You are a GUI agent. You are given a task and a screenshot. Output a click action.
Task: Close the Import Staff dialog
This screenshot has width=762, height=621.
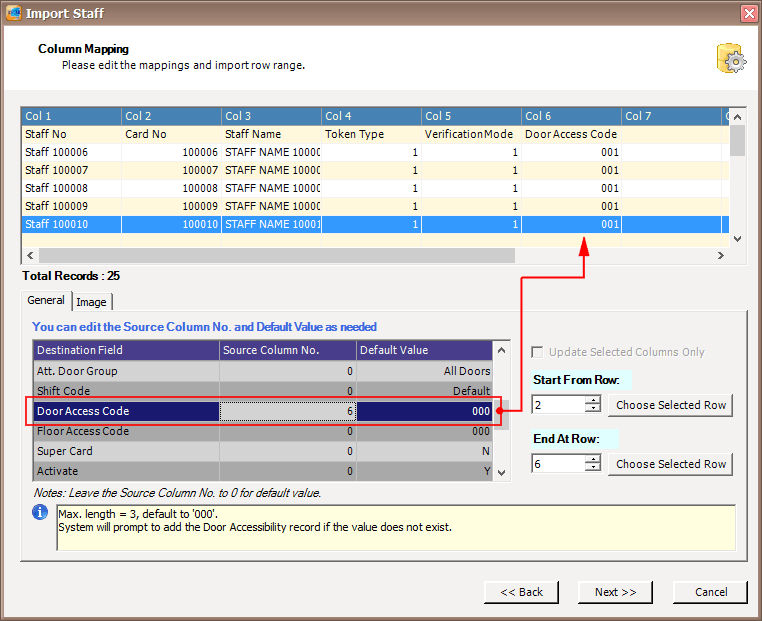[x=748, y=13]
